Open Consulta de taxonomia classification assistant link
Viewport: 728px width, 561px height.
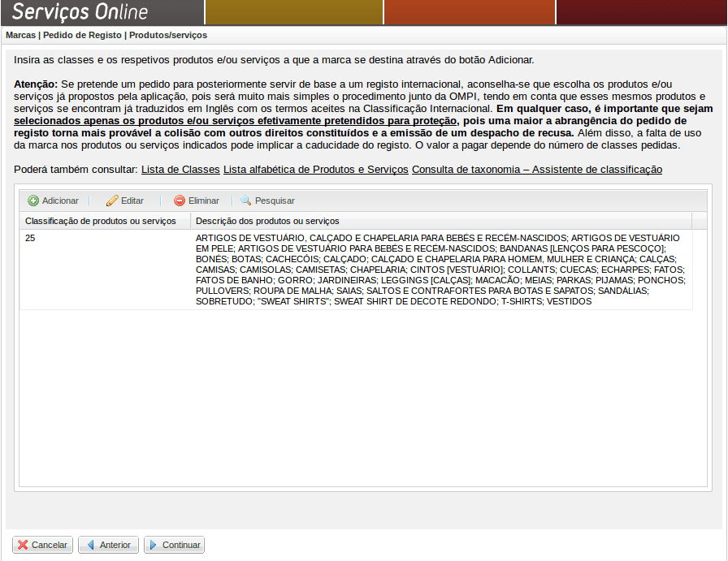click(536, 170)
